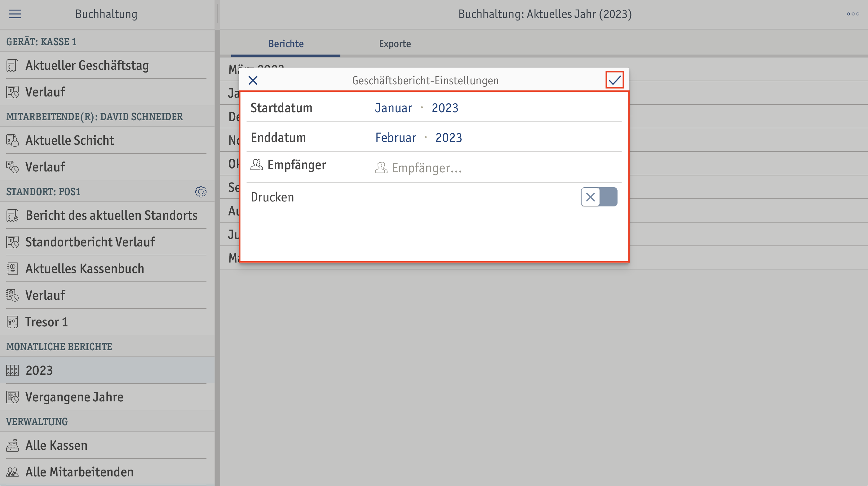Open Standort POS1 settings gear
This screenshot has width=868, height=486.
(x=201, y=192)
